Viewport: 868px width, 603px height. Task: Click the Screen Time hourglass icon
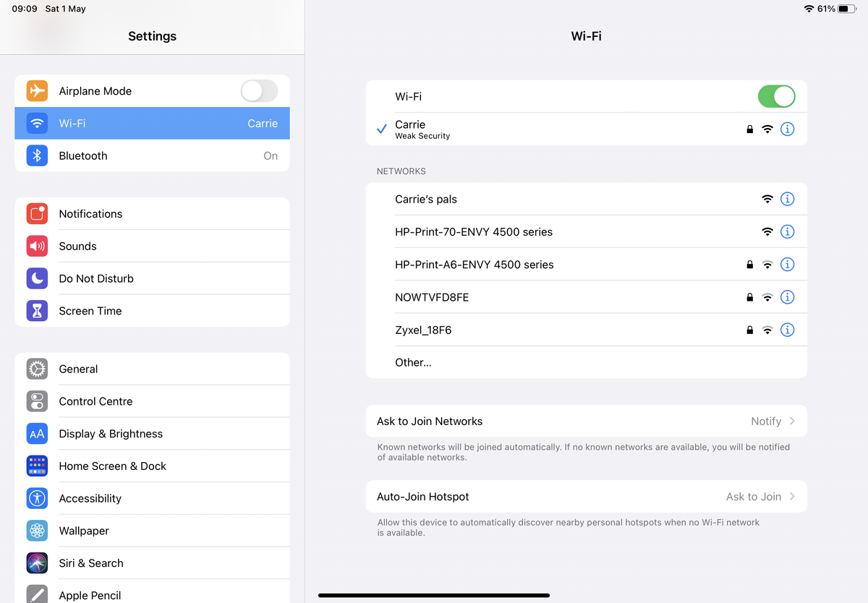click(37, 310)
